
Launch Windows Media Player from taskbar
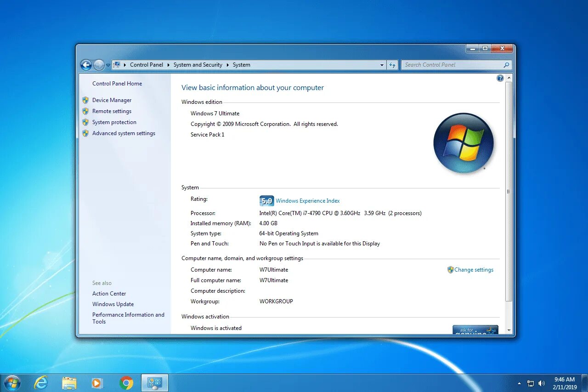pos(97,383)
